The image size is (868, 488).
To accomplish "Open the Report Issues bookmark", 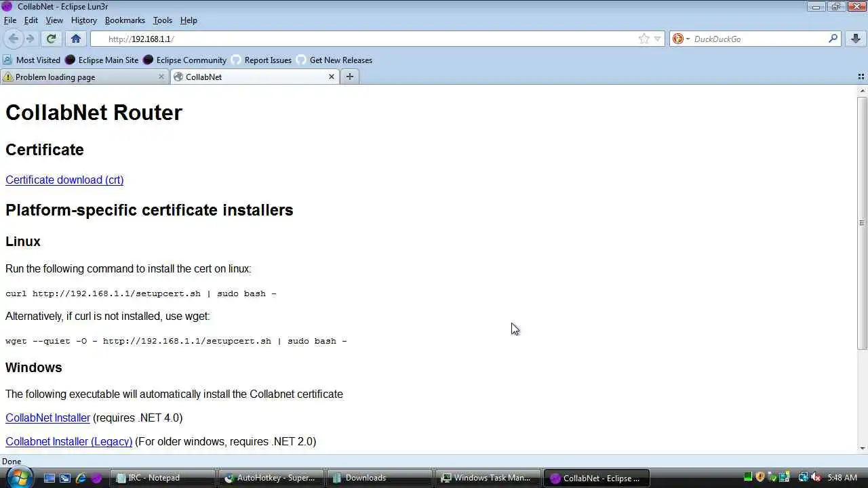I will pyautogui.click(x=261, y=60).
